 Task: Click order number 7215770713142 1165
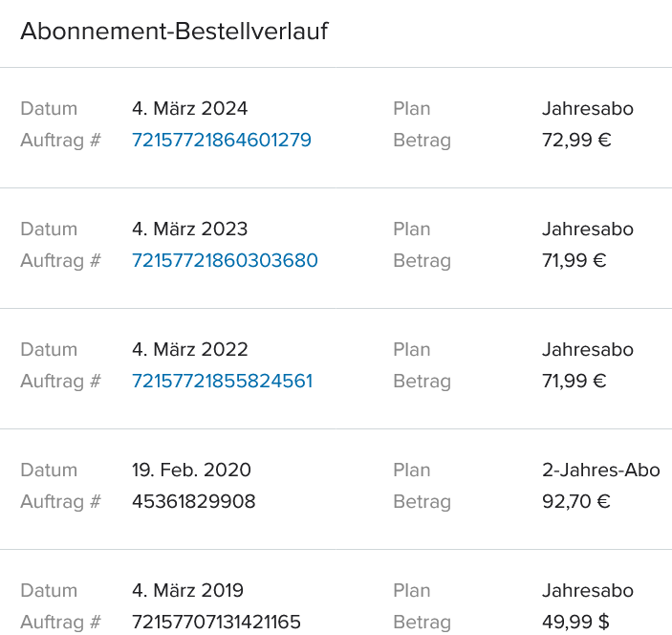tap(216, 623)
